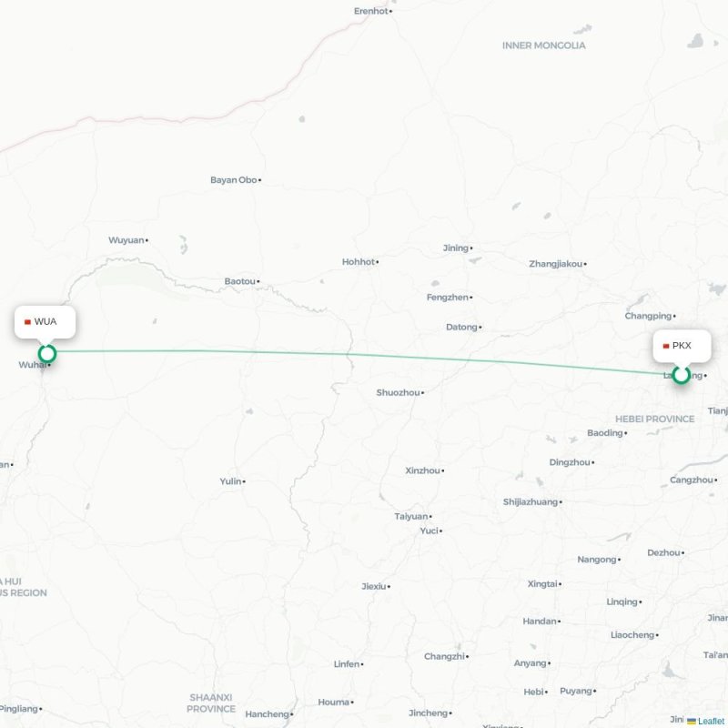Viewport: 728px width, 728px height.
Task: Click the Ukraine flag beside Leaflet
Action: [x=692, y=721]
